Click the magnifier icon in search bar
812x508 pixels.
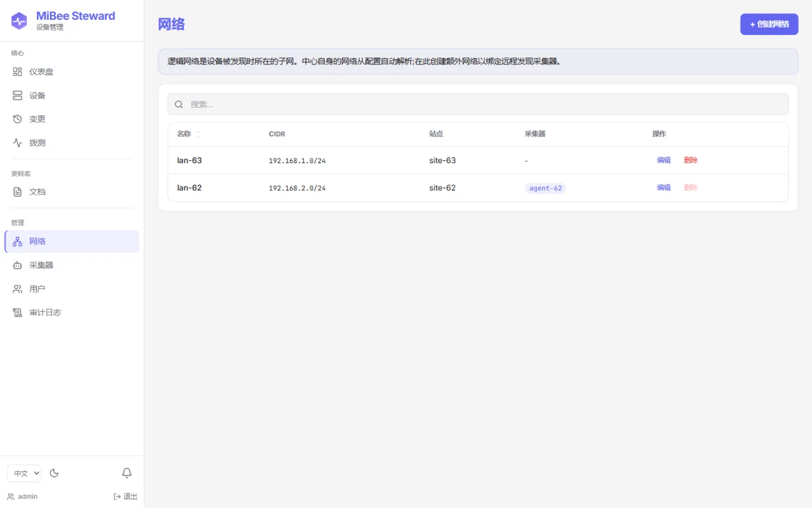179,104
